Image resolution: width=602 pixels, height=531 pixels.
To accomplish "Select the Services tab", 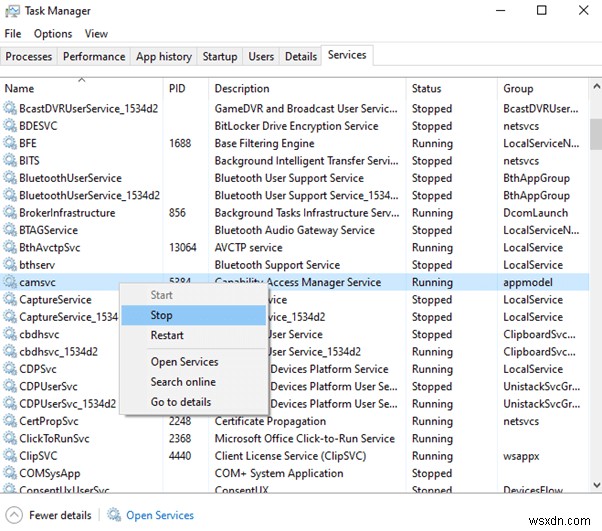I will pos(347,55).
